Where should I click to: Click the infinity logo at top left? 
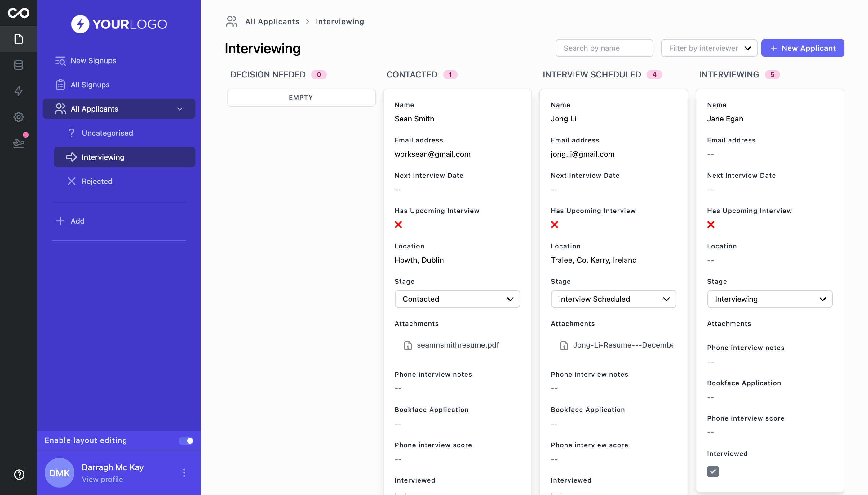click(18, 13)
